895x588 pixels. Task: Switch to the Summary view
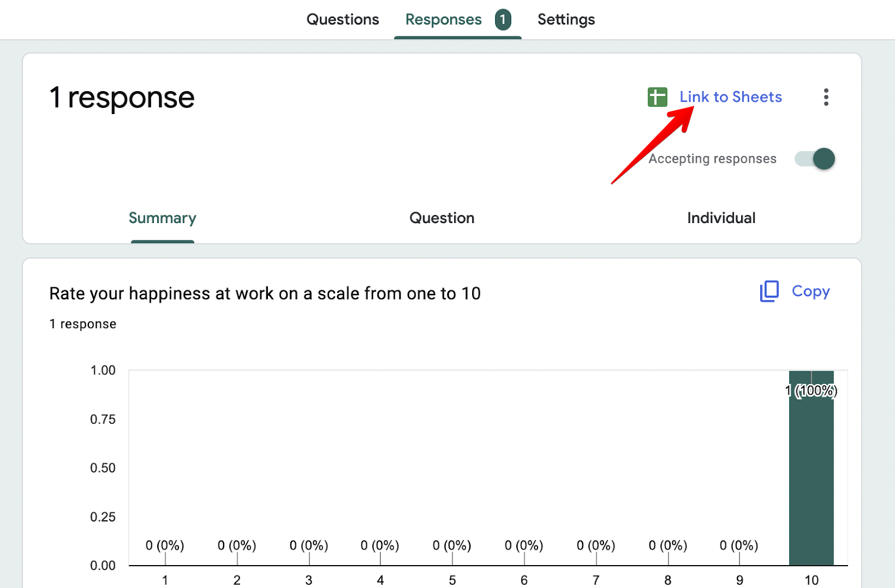162,218
